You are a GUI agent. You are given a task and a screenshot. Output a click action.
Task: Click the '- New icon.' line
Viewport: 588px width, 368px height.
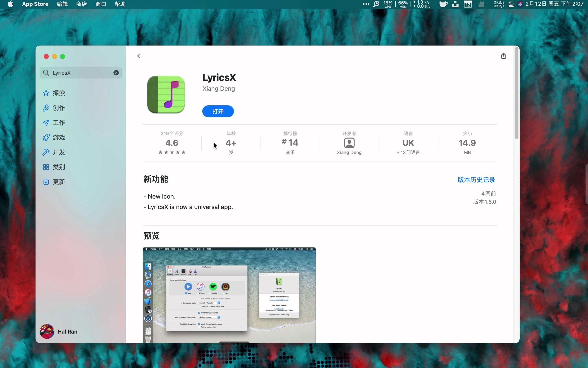coord(159,196)
